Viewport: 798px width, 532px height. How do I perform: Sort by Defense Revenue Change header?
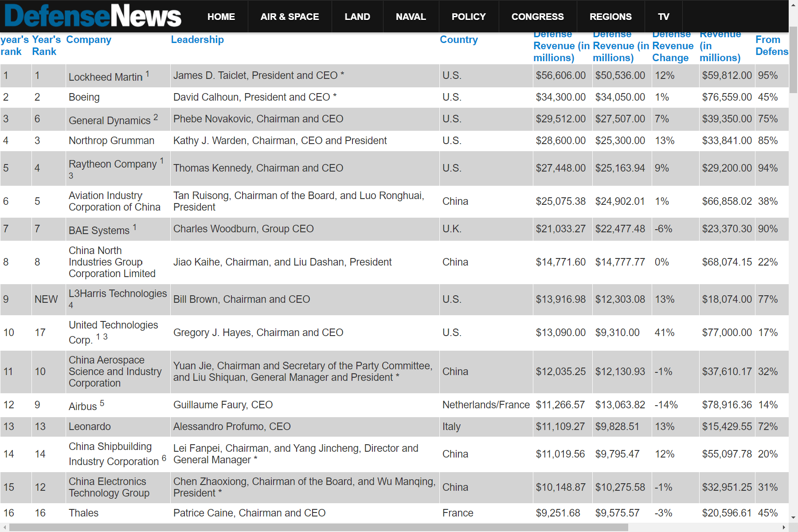672,46
